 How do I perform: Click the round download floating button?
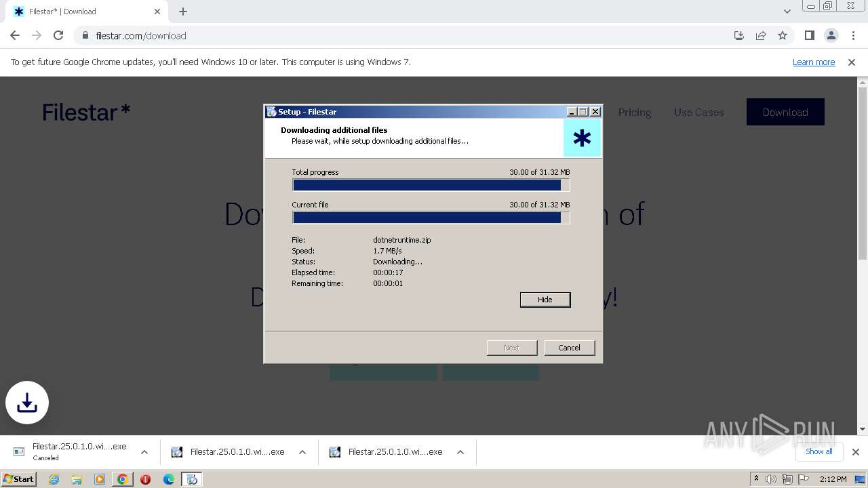(x=27, y=403)
